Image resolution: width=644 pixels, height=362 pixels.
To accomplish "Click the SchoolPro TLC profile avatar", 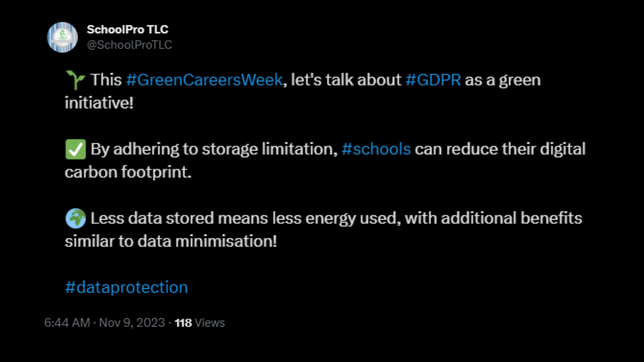I will (x=62, y=37).
